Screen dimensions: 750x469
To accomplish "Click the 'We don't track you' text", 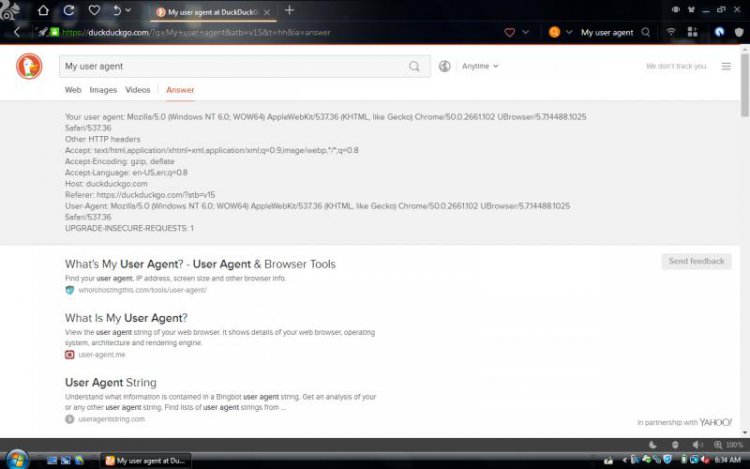I will point(676,66).
